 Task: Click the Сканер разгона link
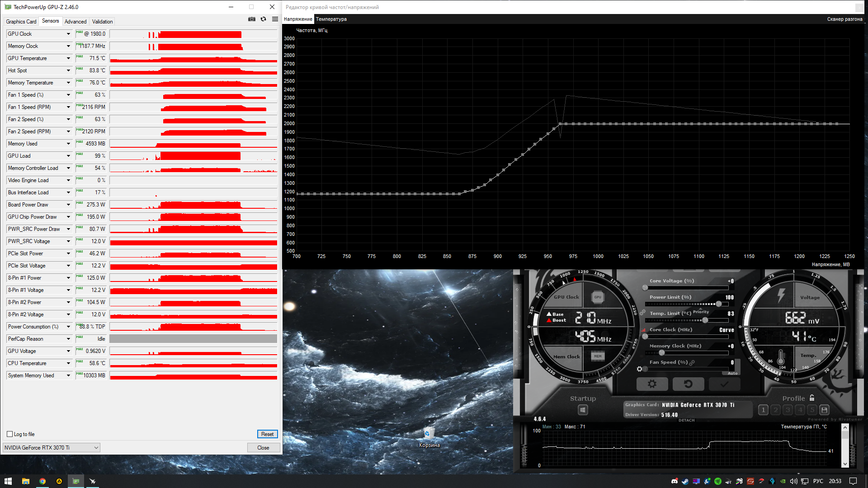tap(844, 19)
